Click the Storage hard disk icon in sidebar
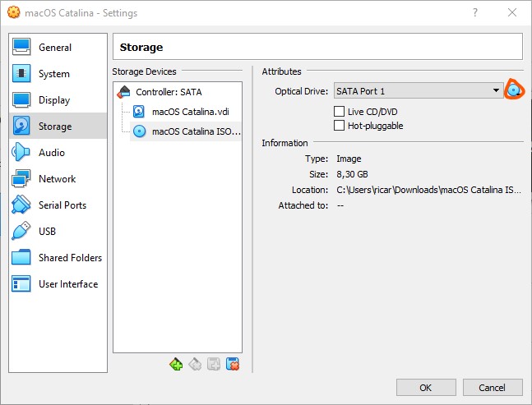The image size is (532, 405). click(x=21, y=126)
